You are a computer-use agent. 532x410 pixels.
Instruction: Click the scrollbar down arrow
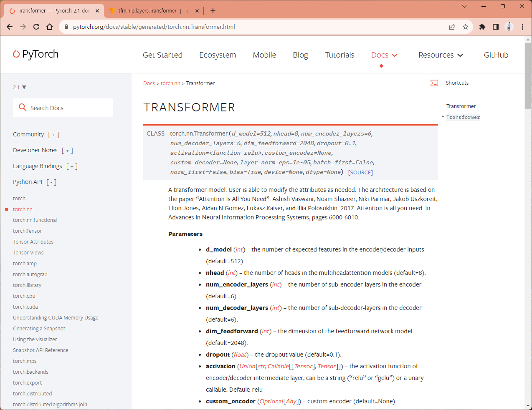point(528,406)
